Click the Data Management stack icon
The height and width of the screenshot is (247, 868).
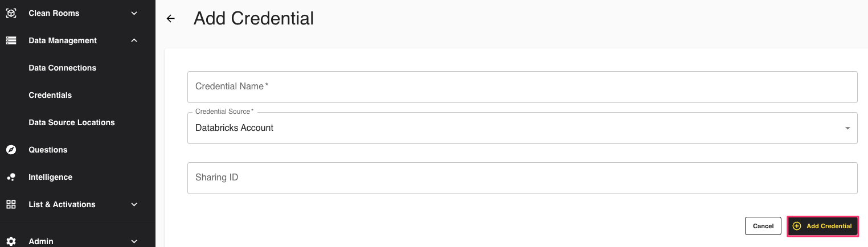click(x=11, y=40)
